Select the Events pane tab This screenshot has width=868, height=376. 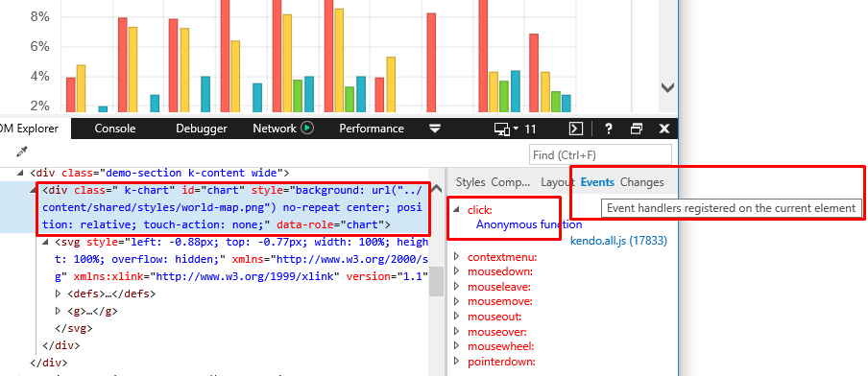click(597, 182)
